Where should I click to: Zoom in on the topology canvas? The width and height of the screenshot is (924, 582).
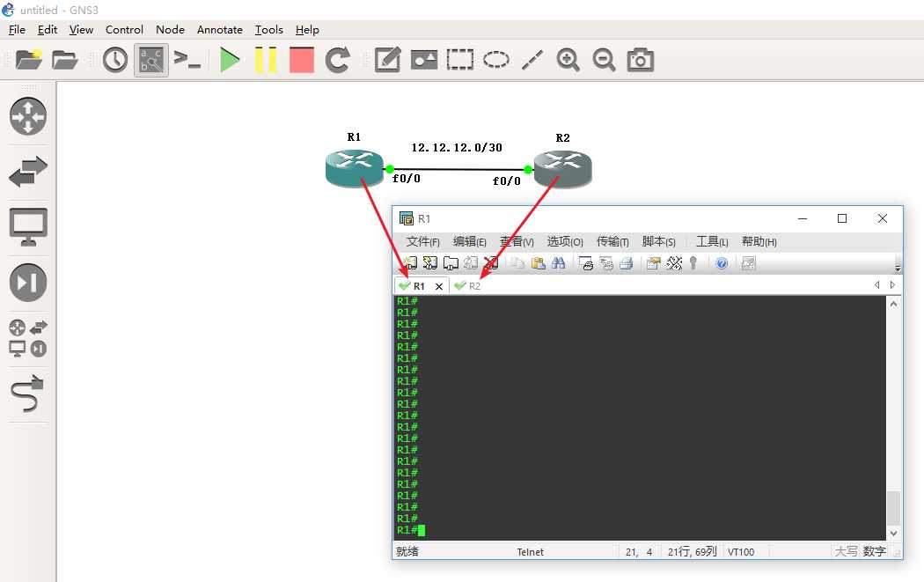[x=568, y=60]
